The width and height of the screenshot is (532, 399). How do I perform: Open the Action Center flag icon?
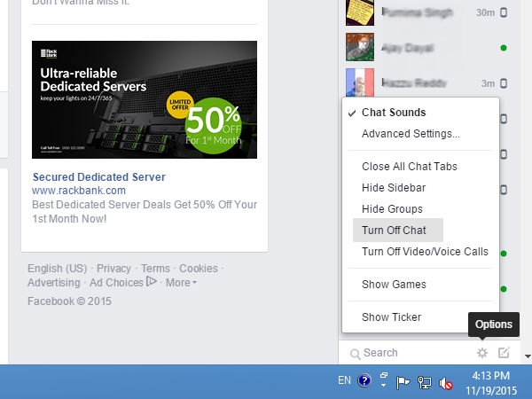click(x=403, y=383)
